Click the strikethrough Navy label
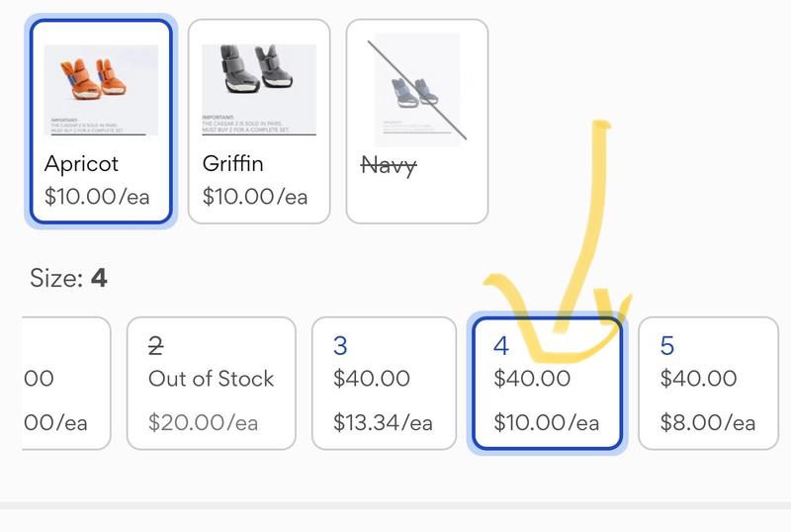This screenshot has width=791, height=532. point(388,163)
